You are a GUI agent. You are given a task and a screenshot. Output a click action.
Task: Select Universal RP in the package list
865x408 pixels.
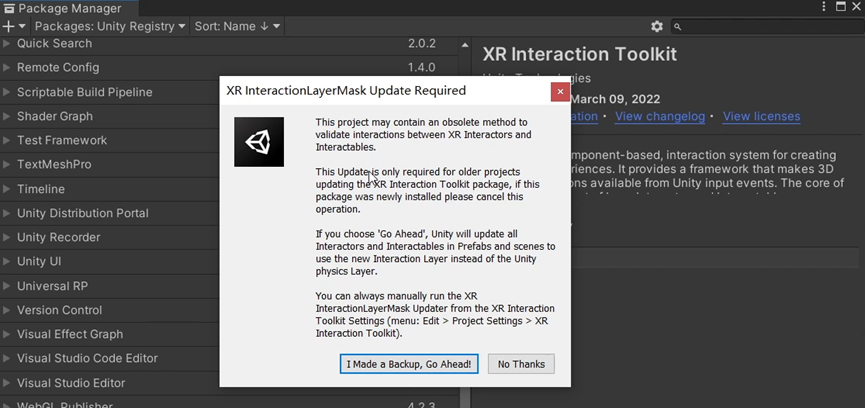[52, 286]
